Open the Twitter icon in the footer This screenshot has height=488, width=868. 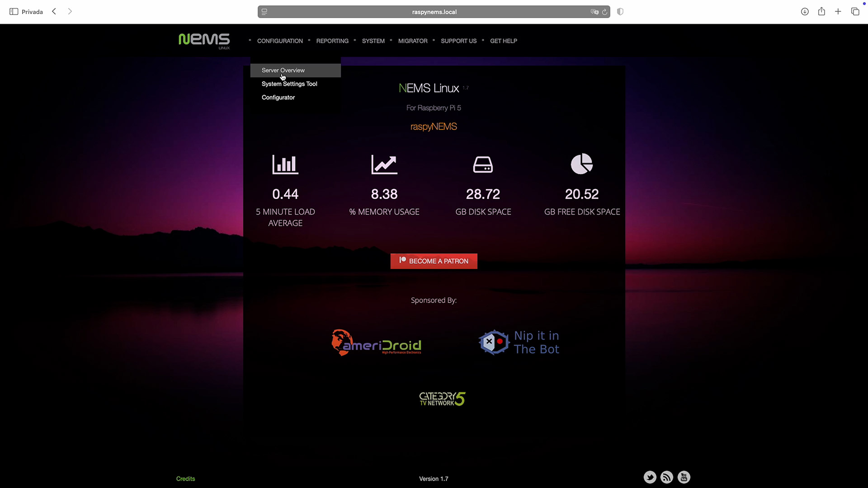650,477
